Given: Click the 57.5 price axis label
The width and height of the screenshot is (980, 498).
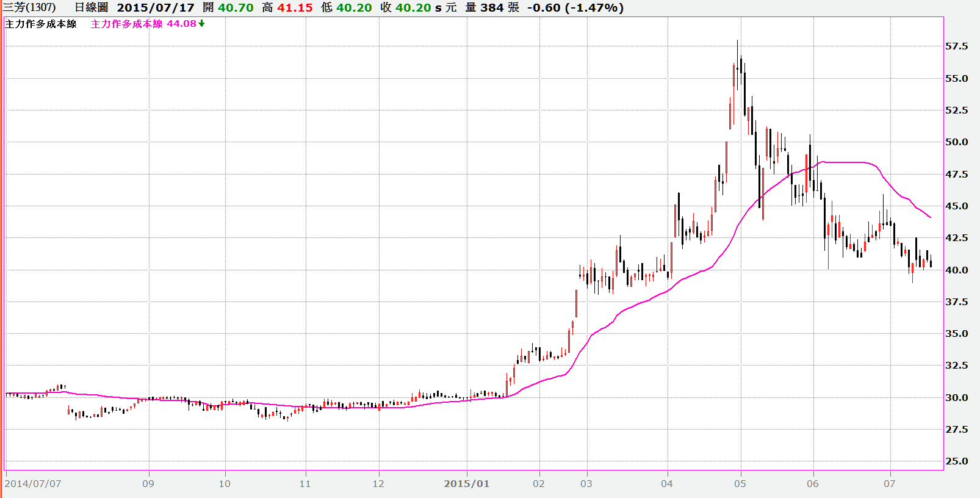Looking at the screenshot, I should click(956, 46).
